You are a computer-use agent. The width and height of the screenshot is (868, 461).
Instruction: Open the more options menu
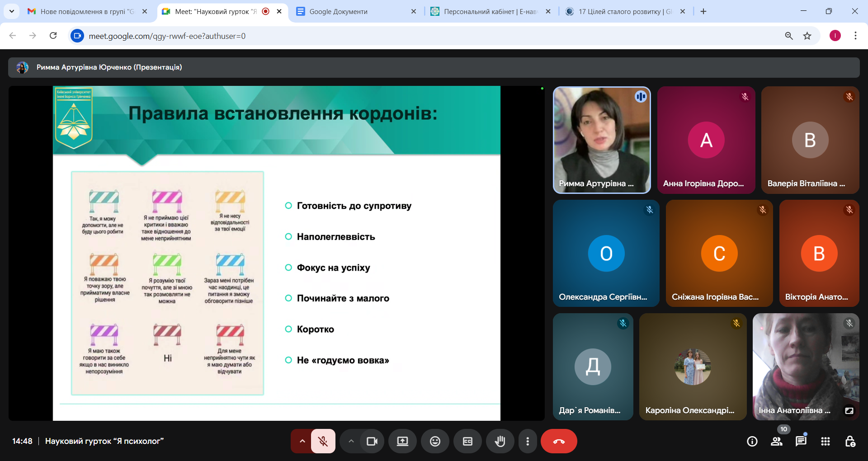[527, 441]
